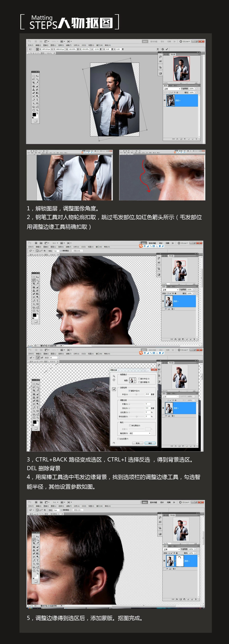
Task: Cancel transform icon in first Photoshop screenshot
Action: click(x=163, y=49)
